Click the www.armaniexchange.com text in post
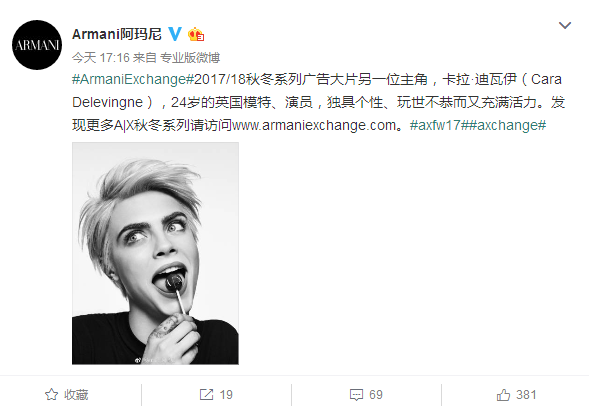This screenshot has width=589, height=411. pos(314,125)
